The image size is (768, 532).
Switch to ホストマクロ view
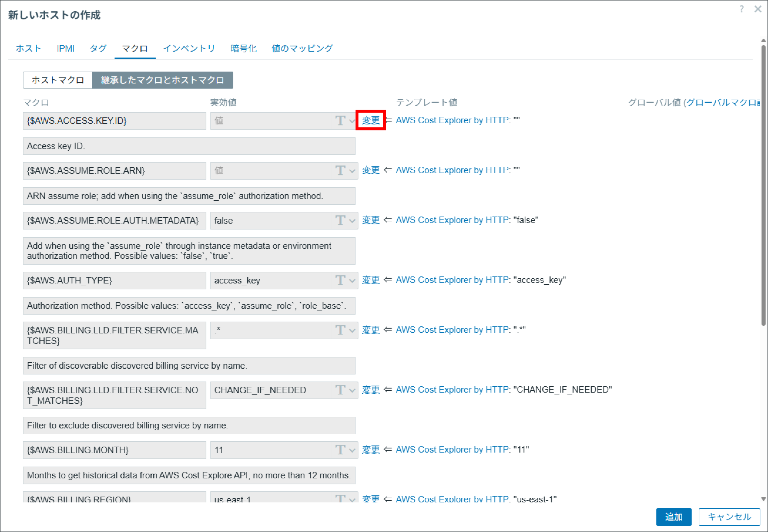(58, 80)
